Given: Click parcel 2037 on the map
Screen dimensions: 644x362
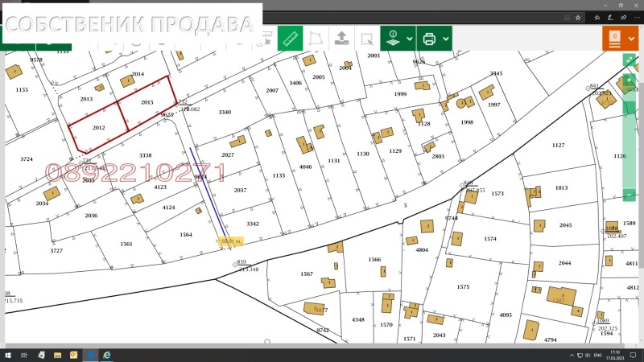Looking at the screenshot, I should (240, 191).
